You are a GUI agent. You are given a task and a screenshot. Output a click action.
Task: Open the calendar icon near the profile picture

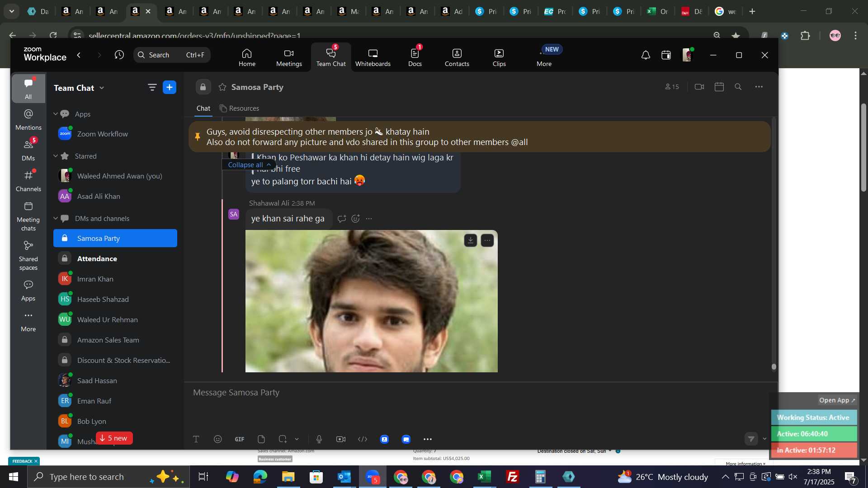coord(666,55)
